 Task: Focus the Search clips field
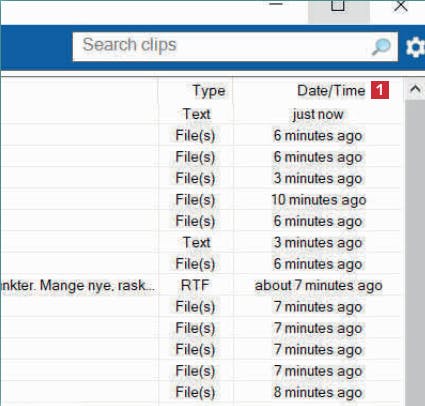(235, 47)
